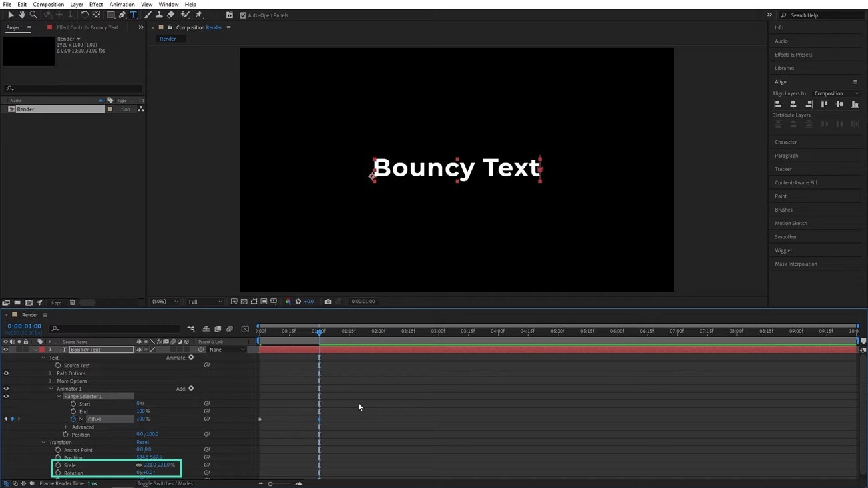Click the Bouncy Text layer red label swatch
Screen dimensions: 868x488
coord(42,350)
